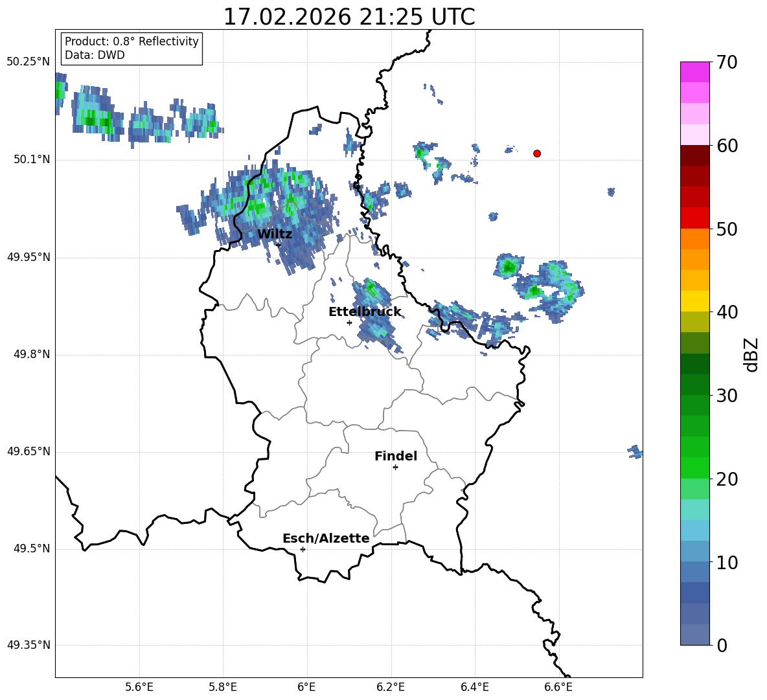
Task: Click the Esch/Alzette station cross marker
Action: pos(303,549)
